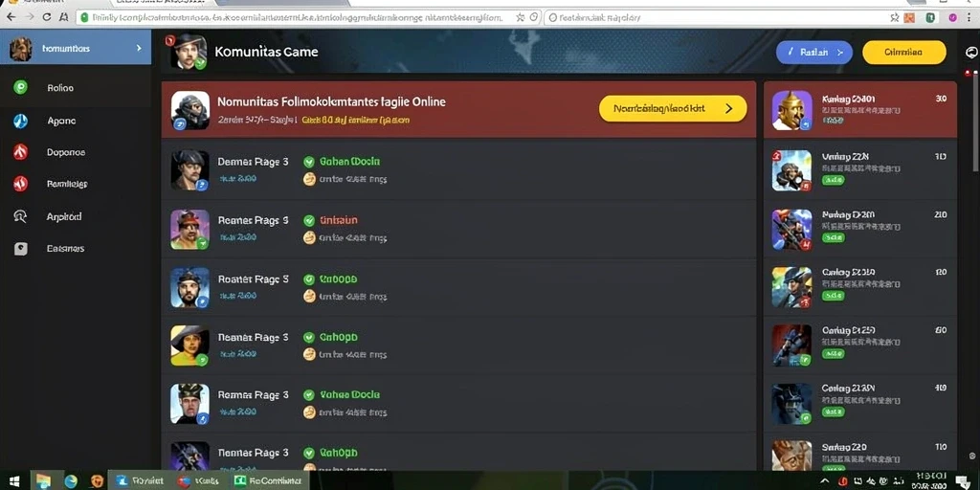This screenshot has width=980, height=490.
Task: Open the sidebar header avatar
Action: tap(21, 48)
